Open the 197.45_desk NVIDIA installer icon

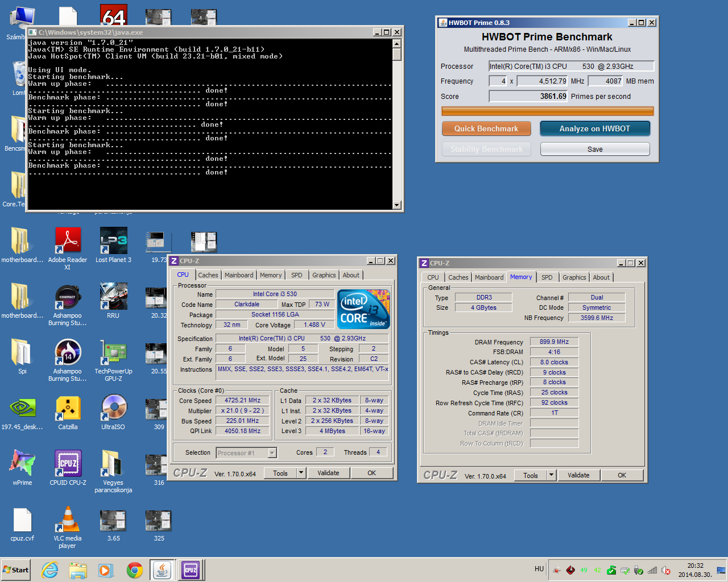(22, 412)
